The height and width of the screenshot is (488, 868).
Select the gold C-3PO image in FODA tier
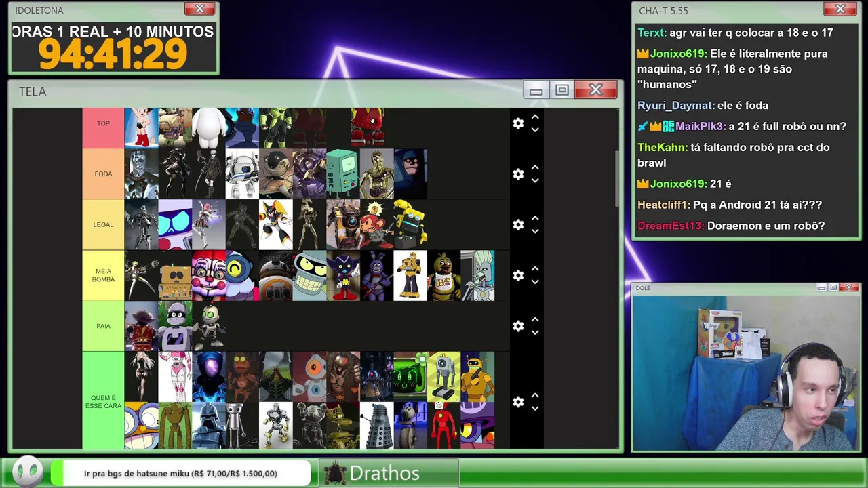coord(376,174)
